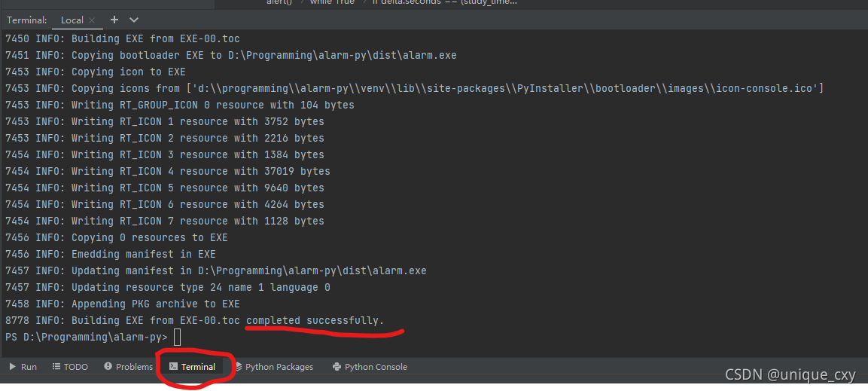Click the 'RT_ICON 7 resource with 1128 bytes' line

164,221
